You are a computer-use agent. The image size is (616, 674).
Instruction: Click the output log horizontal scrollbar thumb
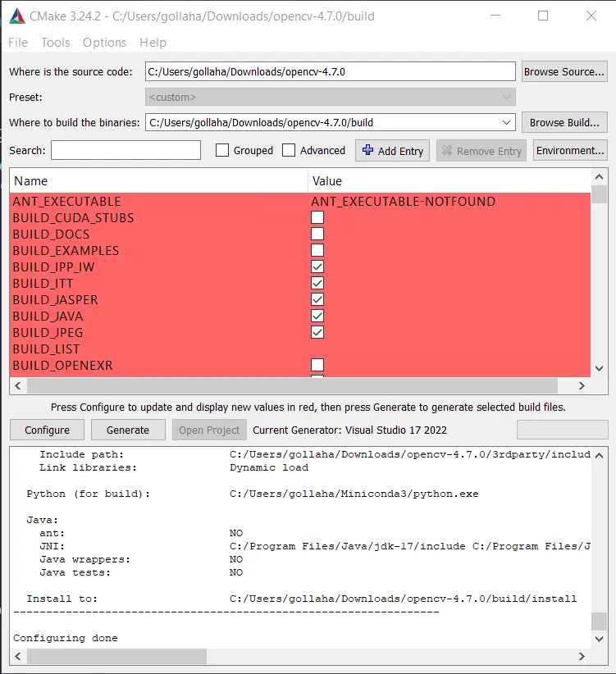pyautogui.click(x=117, y=656)
